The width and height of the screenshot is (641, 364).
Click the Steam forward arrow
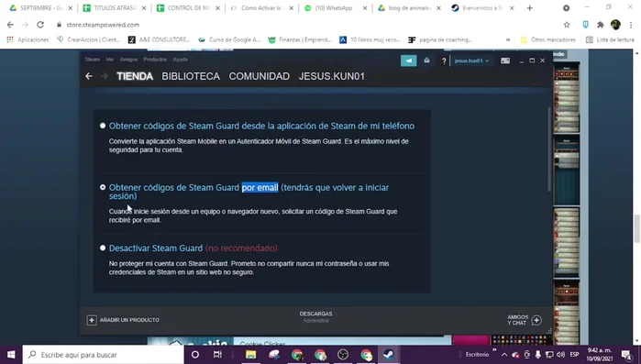[105, 76]
